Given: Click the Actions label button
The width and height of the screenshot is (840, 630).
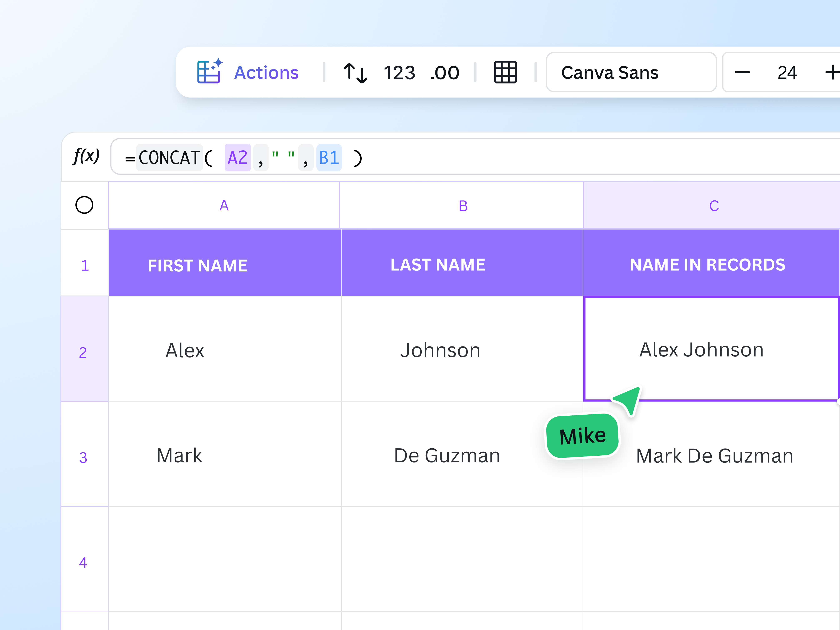Looking at the screenshot, I should click(x=266, y=72).
